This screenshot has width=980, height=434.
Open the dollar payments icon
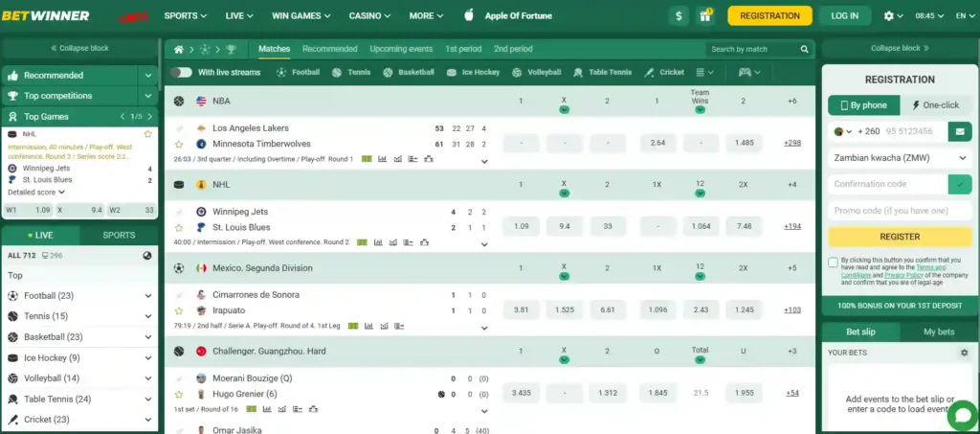(679, 15)
